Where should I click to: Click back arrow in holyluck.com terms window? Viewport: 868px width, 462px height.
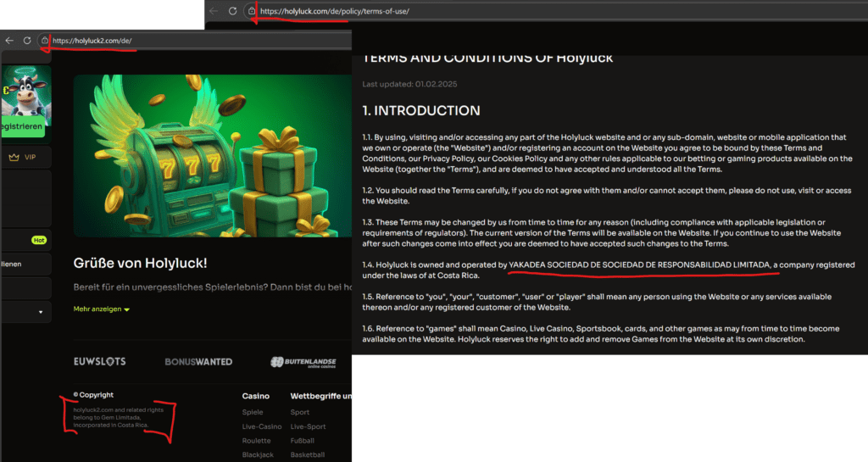coord(214,10)
